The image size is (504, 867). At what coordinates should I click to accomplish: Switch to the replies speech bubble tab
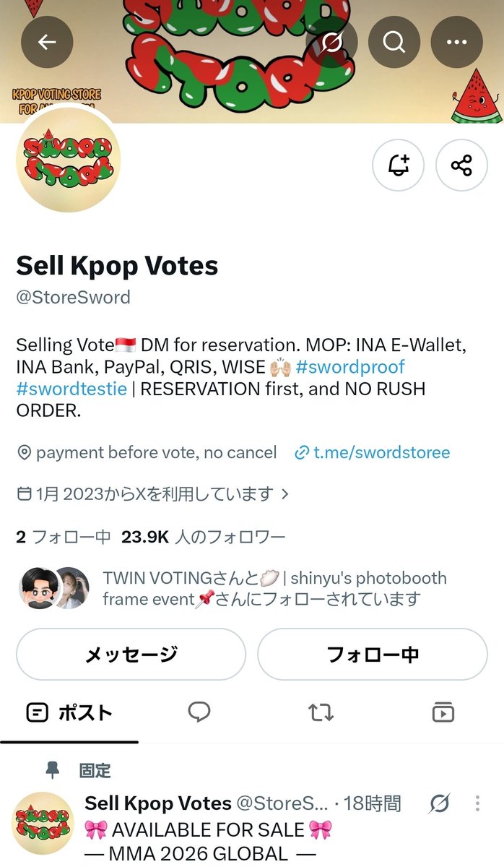[x=199, y=712]
